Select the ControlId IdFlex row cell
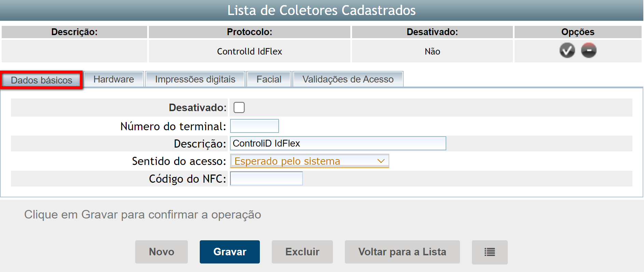 [249, 51]
